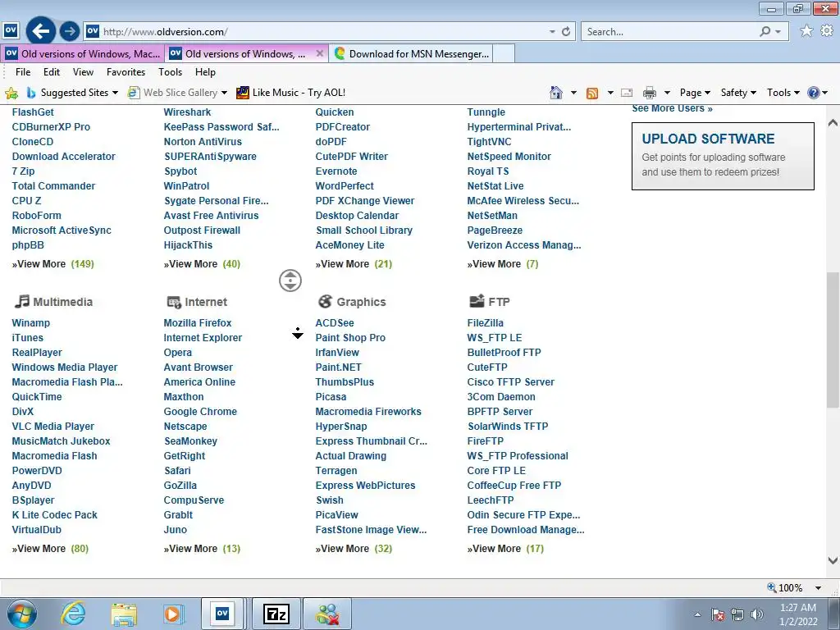This screenshot has width=840, height=630.
Task: Expand the Print dropdown arrow
Action: tap(667, 93)
